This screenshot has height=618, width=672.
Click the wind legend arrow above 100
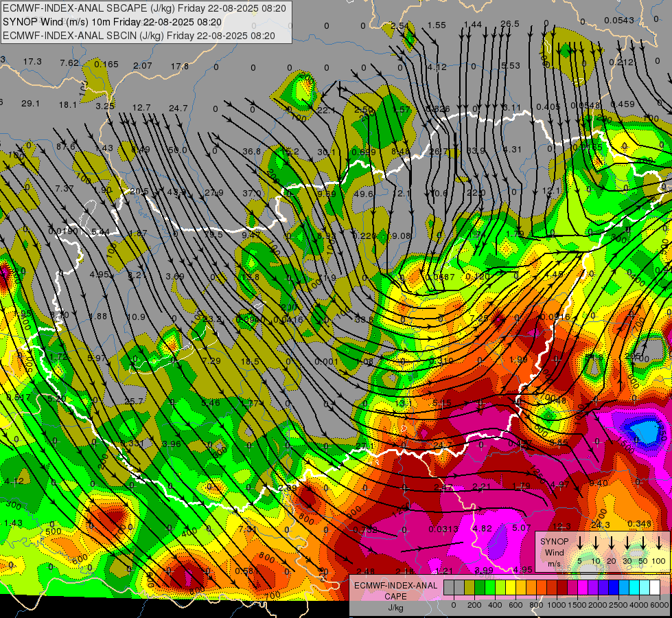click(659, 542)
